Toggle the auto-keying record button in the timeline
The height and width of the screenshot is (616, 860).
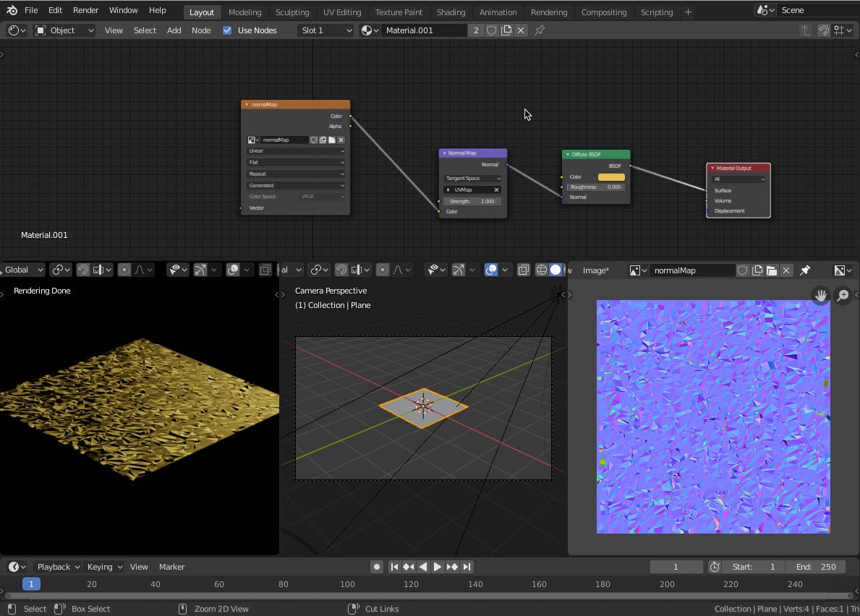coord(377,567)
